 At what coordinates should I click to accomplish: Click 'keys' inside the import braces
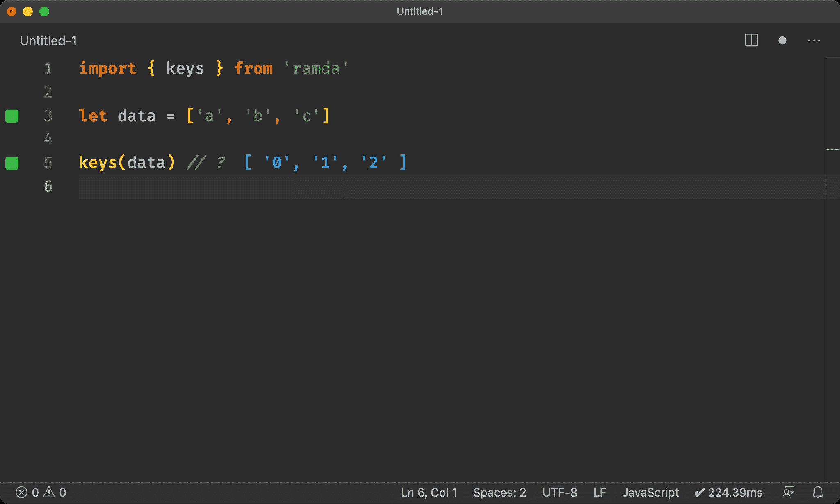pos(185,68)
